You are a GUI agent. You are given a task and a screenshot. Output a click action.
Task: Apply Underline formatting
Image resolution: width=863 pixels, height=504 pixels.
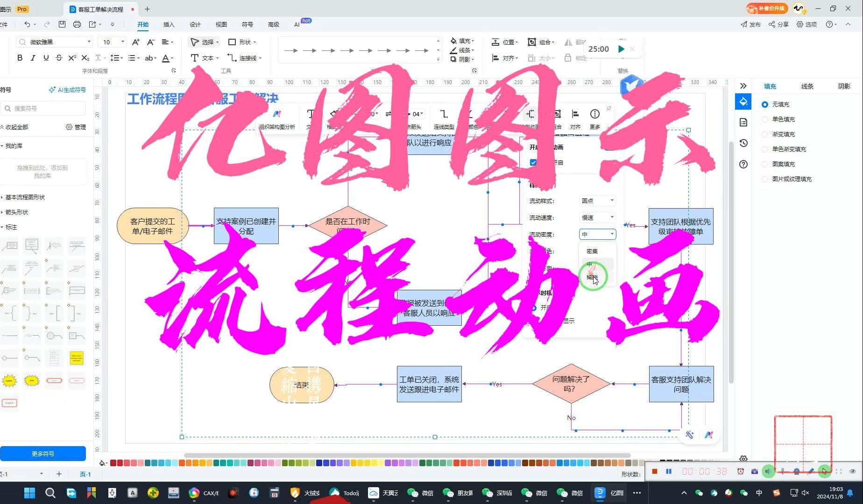pos(46,58)
